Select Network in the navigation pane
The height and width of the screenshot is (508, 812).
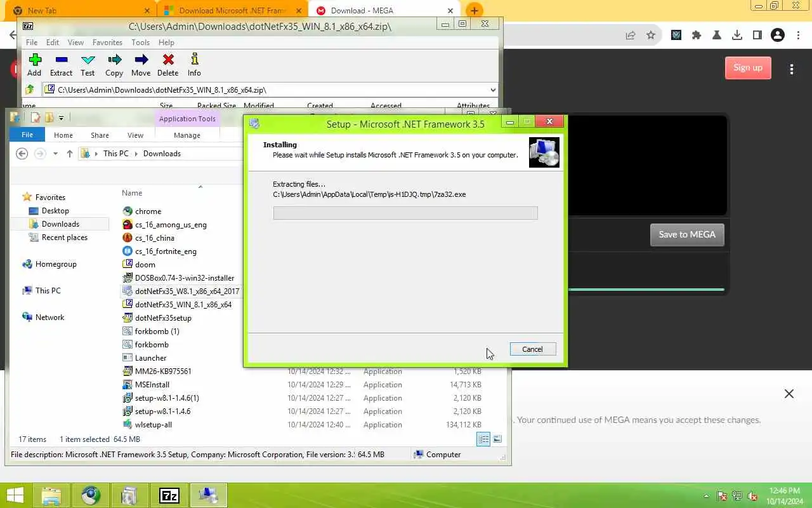(x=49, y=317)
